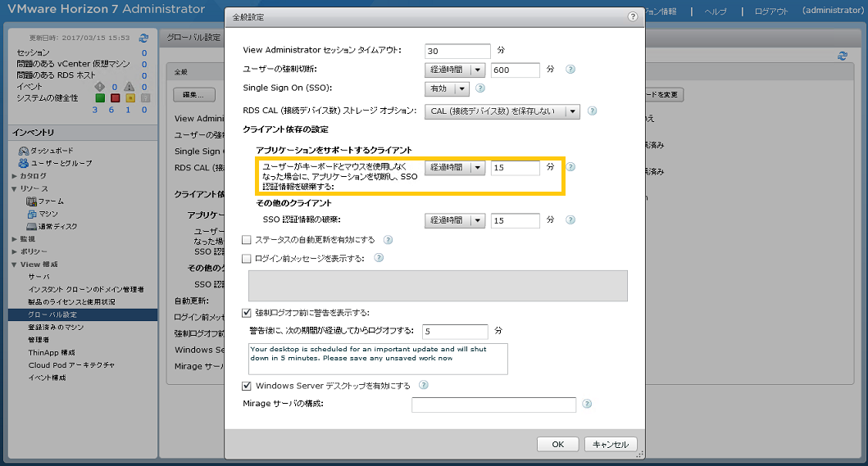Enable ステータスの自動更新を有効にする checkbox
The image size is (868, 466).
247,240
